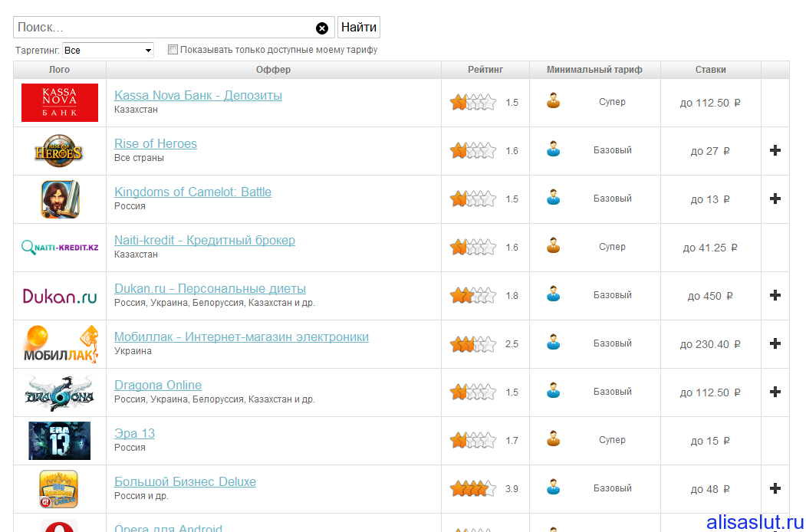The width and height of the screenshot is (806, 532).
Task: Add Rise of Heroes with plus icon
Action: click(775, 150)
